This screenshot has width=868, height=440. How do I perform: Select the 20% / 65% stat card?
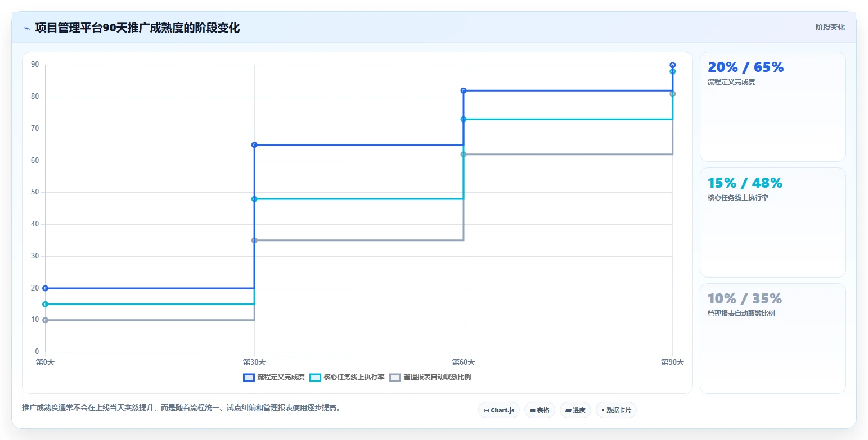tap(772, 107)
